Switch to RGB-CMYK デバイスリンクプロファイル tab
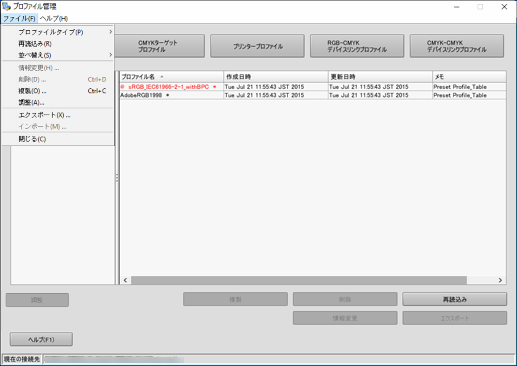 [357, 46]
